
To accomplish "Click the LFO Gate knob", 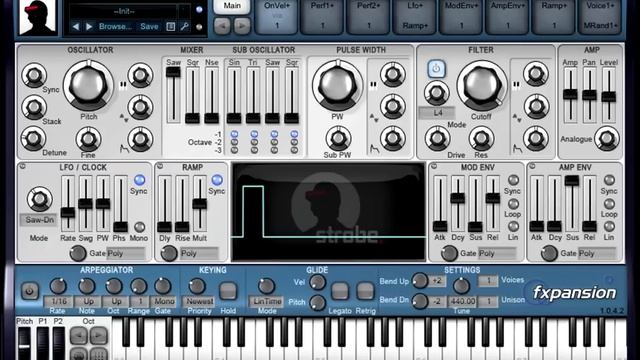I will pos(78,253).
